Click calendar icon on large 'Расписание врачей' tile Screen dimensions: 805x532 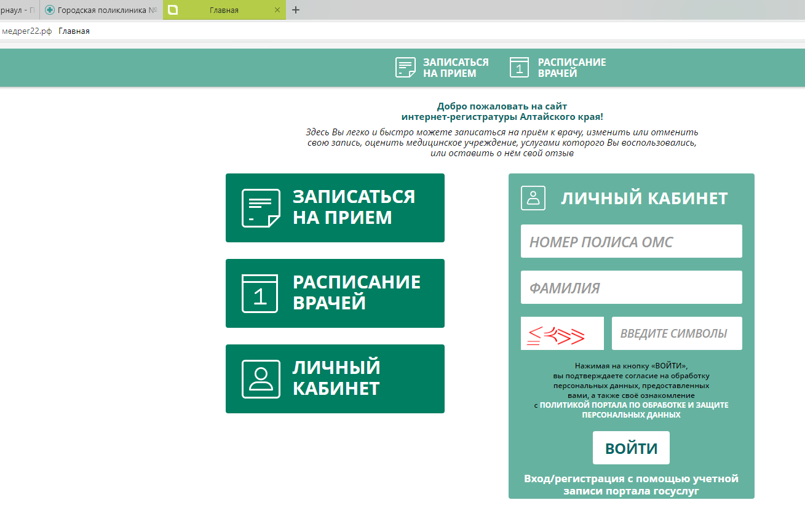[x=261, y=293]
